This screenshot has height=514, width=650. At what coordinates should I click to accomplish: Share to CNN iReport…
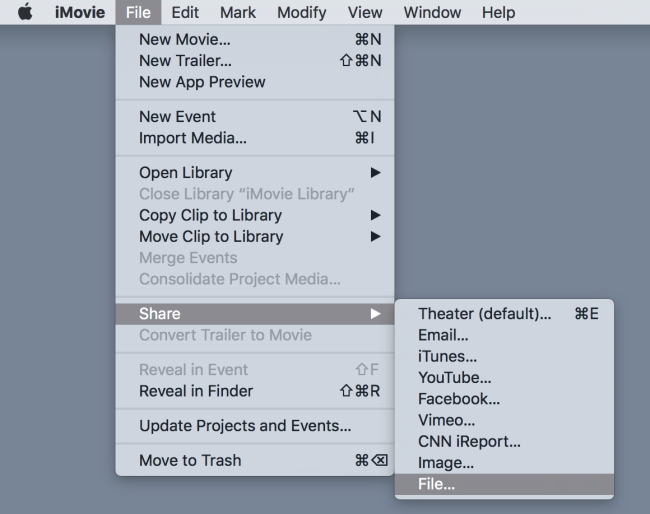[504, 441]
